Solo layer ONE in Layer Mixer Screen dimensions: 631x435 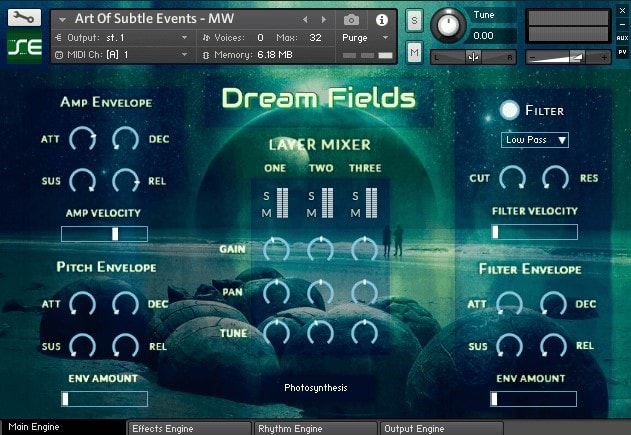click(x=267, y=195)
